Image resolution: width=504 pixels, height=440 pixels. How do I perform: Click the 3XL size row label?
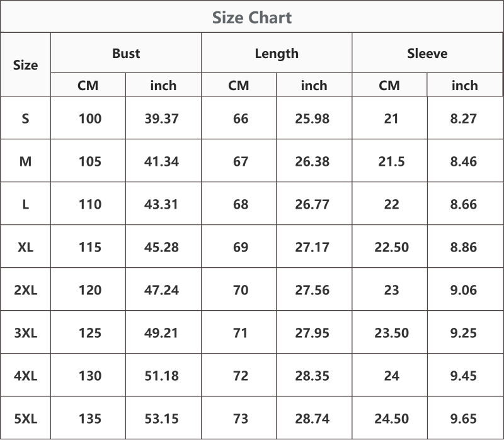click(25, 333)
